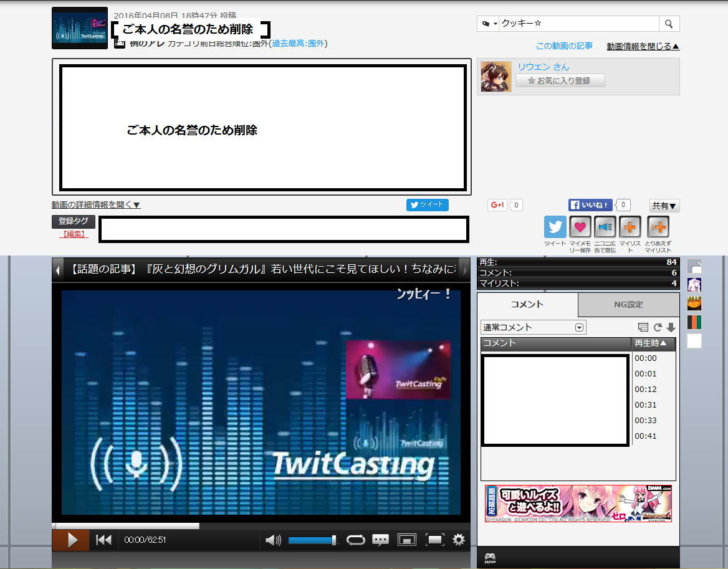Play the video with the orange play button
The height and width of the screenshot is (569, 728).
pyautogui.click(x=70, y=540)
